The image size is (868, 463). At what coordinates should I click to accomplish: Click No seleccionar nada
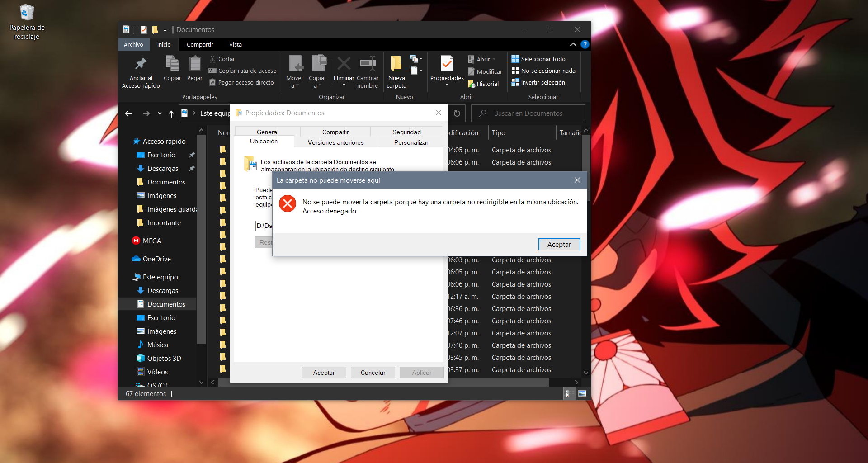click(x=543, y=71)
